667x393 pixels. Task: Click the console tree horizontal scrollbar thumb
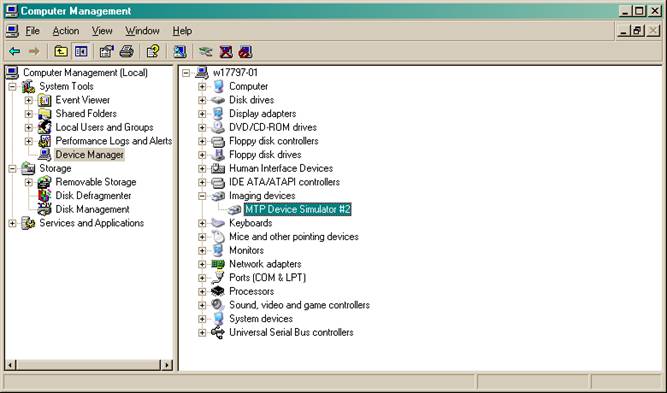click(88, 365)
